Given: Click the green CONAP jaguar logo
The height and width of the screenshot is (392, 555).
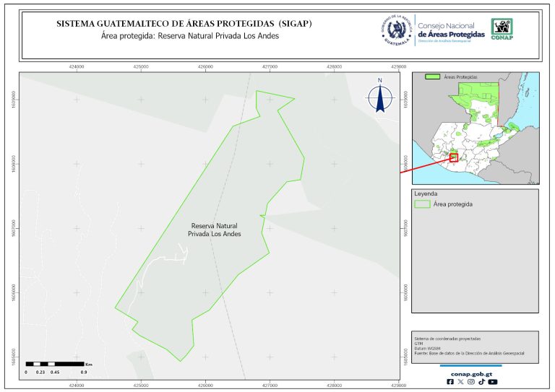Looking at the screenshot, I should (503, 30).
